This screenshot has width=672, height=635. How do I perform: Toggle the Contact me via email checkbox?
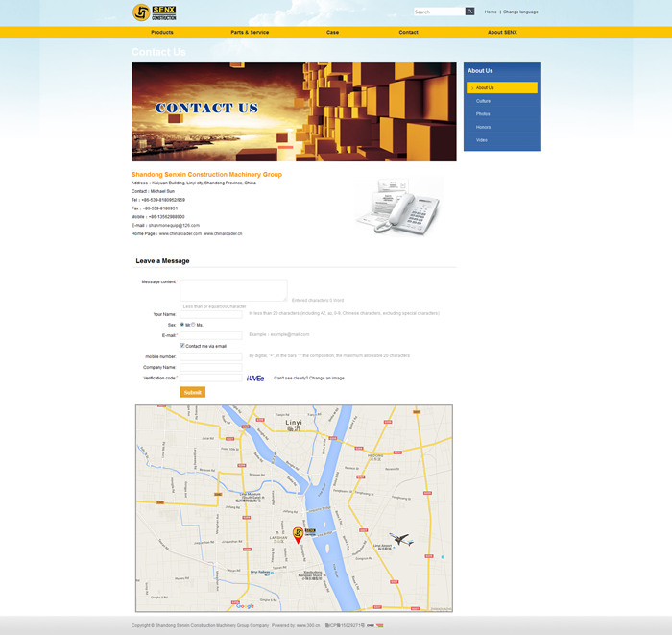tap(182, 346)
